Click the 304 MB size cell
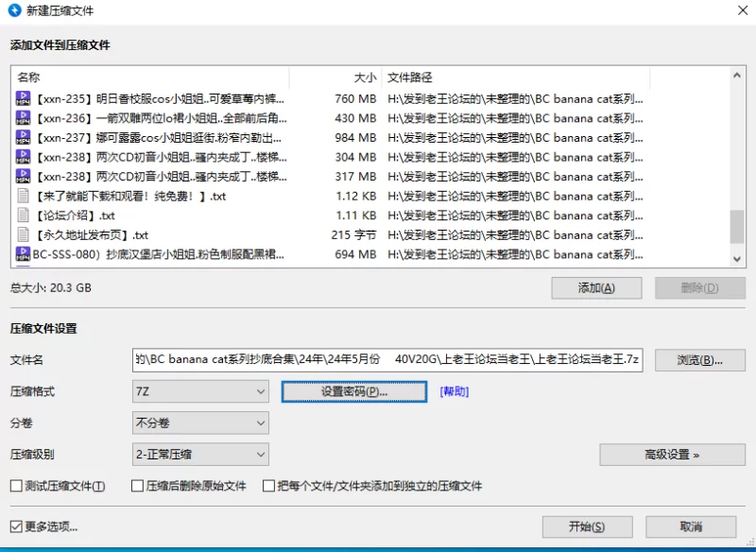 [x=355, y=157]
